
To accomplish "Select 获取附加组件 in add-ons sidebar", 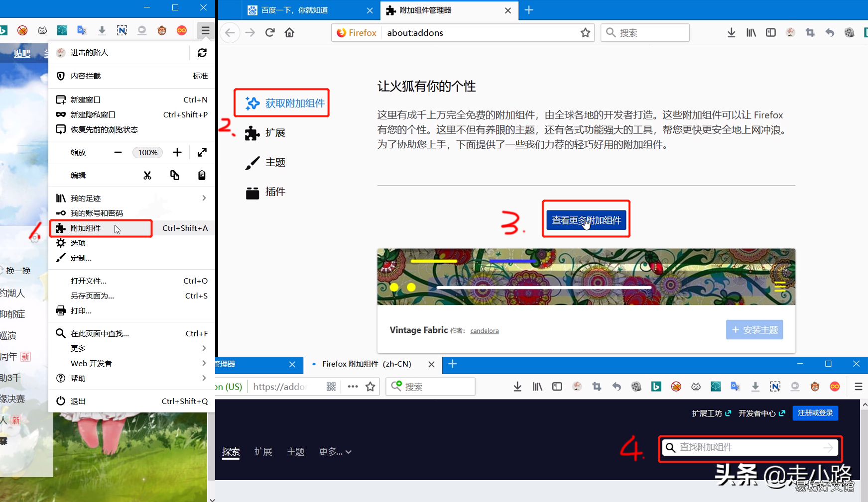I will pos(285,103).
